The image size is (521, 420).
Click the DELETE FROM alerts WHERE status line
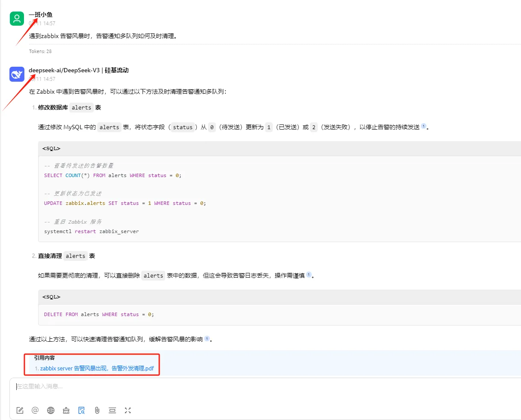point(99,314)
